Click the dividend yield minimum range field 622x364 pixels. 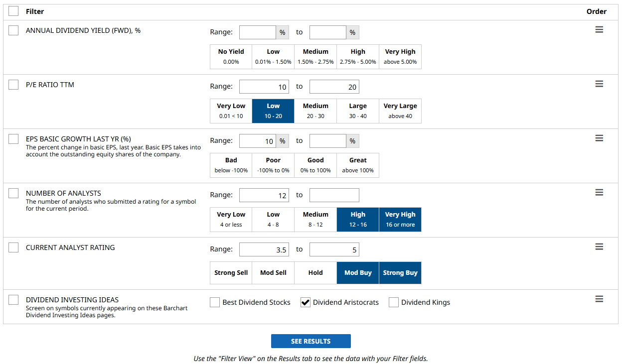tap(258, 32)
